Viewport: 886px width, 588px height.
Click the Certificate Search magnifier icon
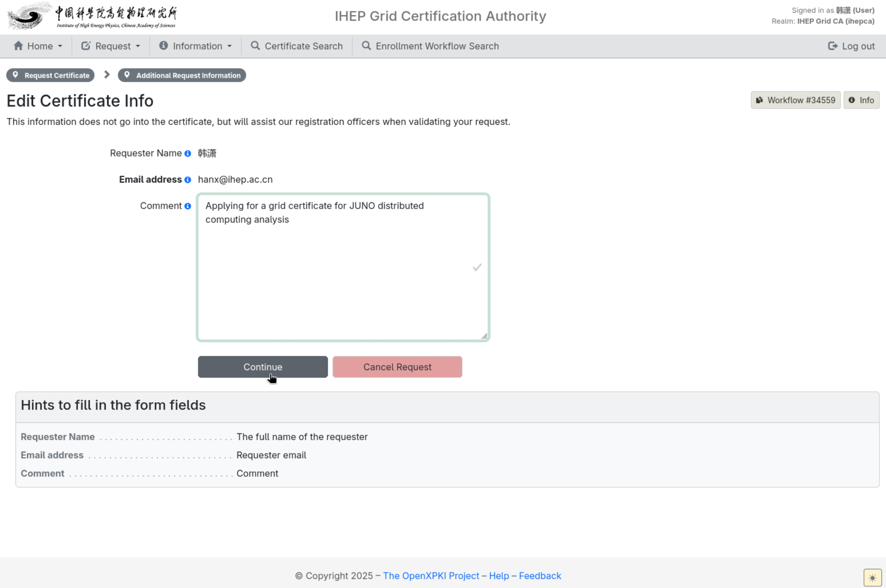255,46
